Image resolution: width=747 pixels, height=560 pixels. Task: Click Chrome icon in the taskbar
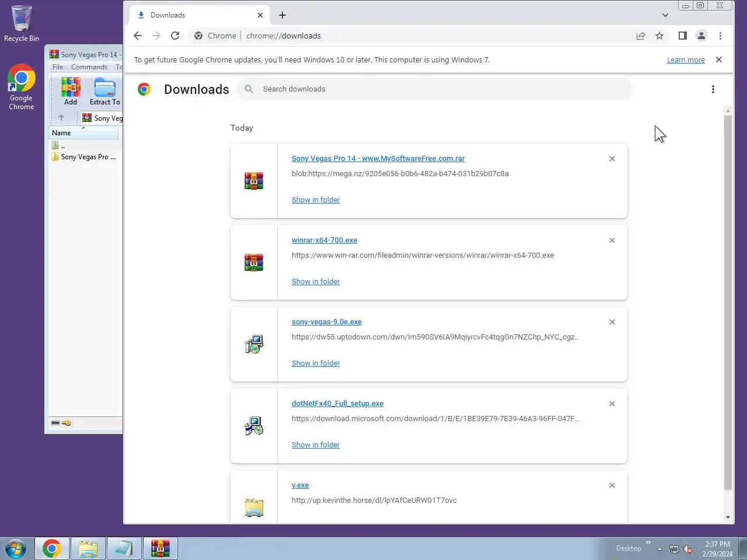[52, 549]
